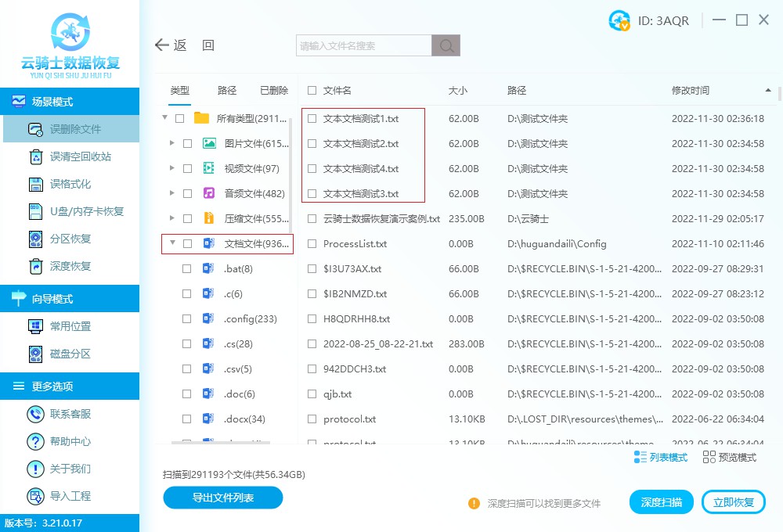Open the 已删除 tab
The image size is (783, 532).
[273, 90]
